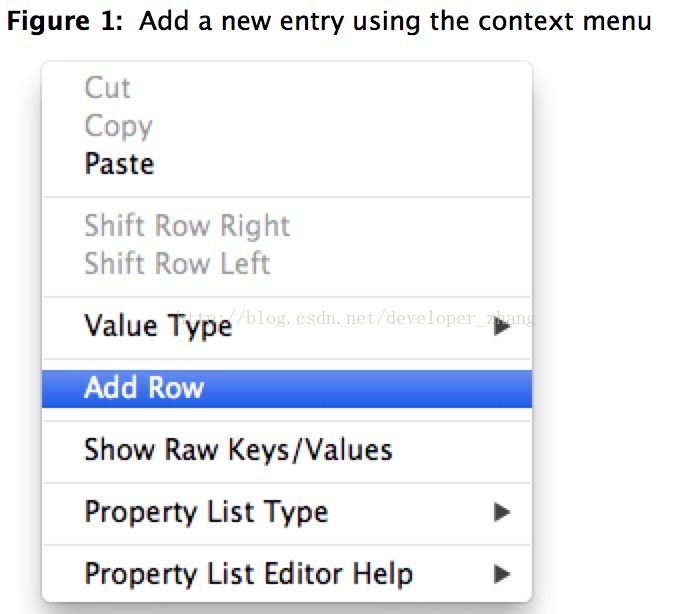Click the separator above Property List Editor Help
The image size is (692, 614).
click(x=287, y=545)
